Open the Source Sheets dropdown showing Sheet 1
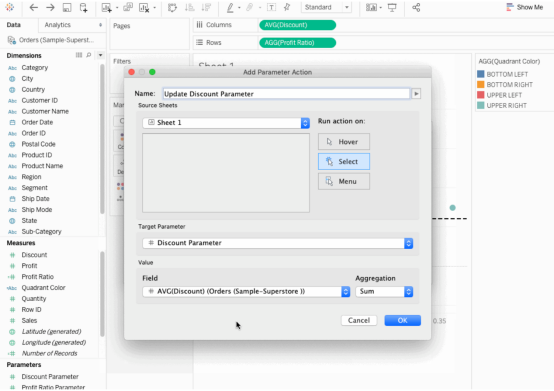Screen dimensions: 554x391 [x=226, y=123]
